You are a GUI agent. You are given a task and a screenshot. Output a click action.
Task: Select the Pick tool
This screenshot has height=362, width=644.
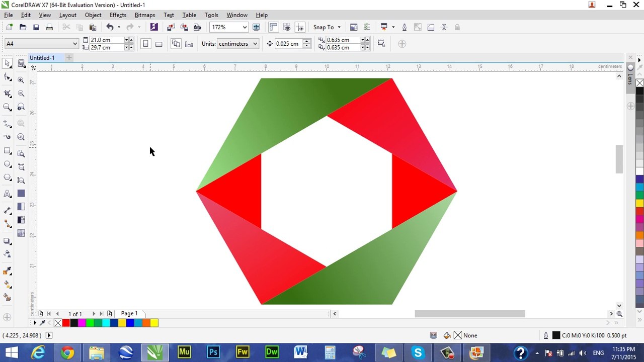(7, 63)
